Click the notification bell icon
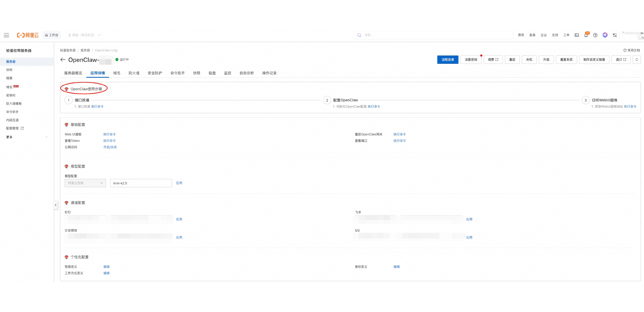 (586, 35)
